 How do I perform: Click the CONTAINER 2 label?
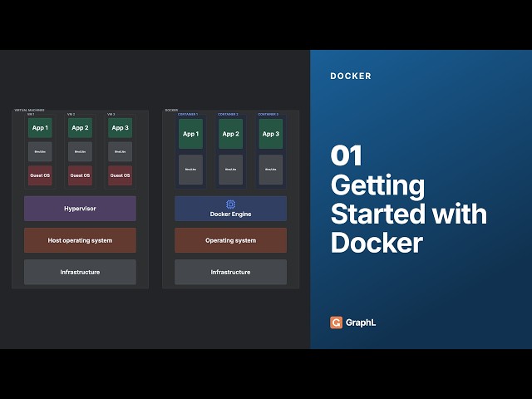228,115
